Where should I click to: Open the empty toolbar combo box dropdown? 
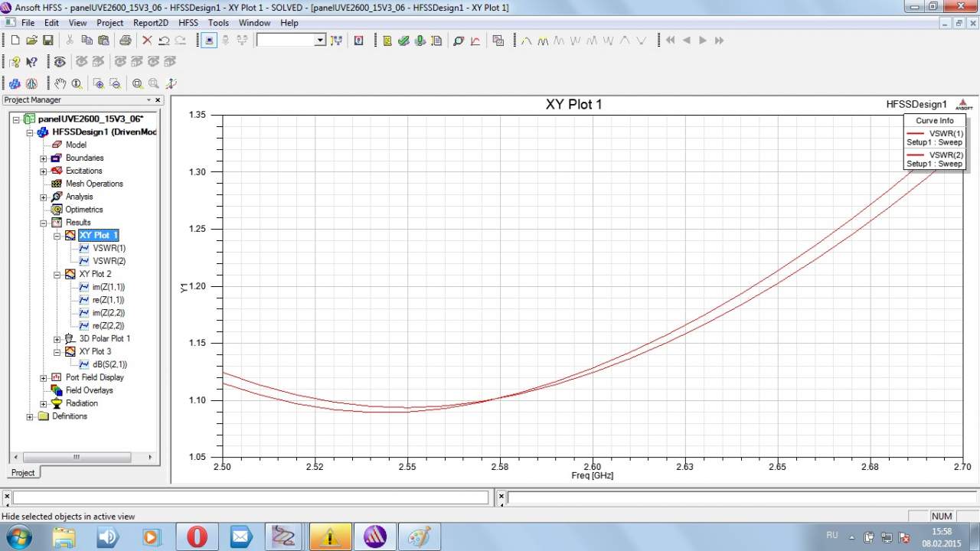[x=320, y=41]
